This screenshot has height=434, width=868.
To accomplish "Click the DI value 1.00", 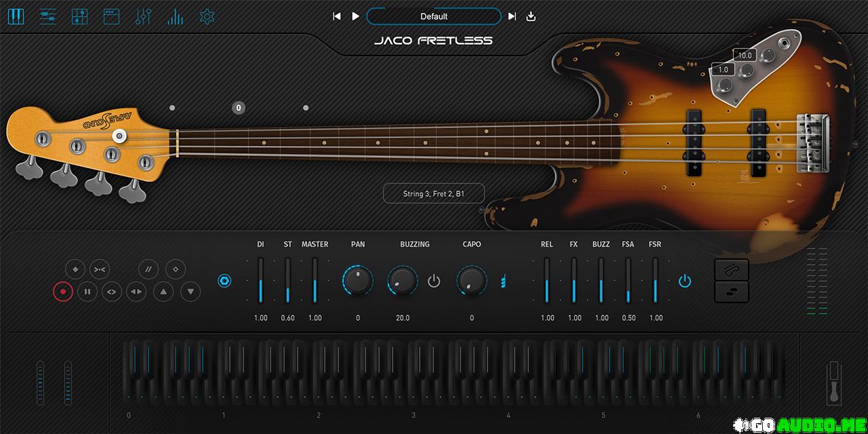I will tap(260, 317).
